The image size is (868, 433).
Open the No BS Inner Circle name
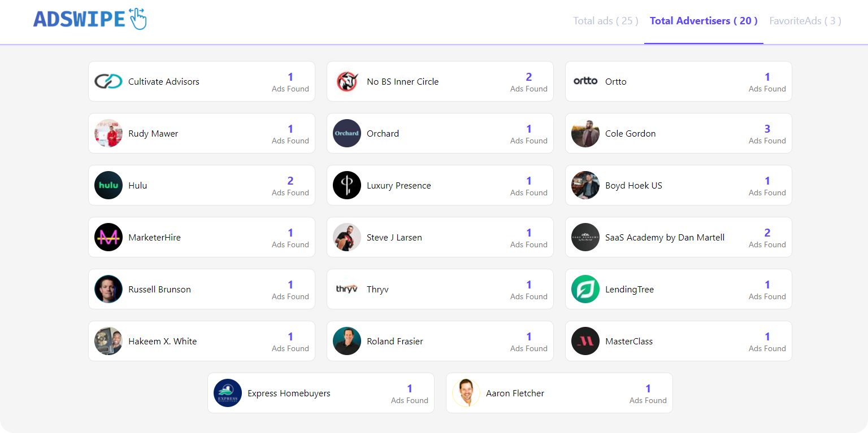pos(403,81)
